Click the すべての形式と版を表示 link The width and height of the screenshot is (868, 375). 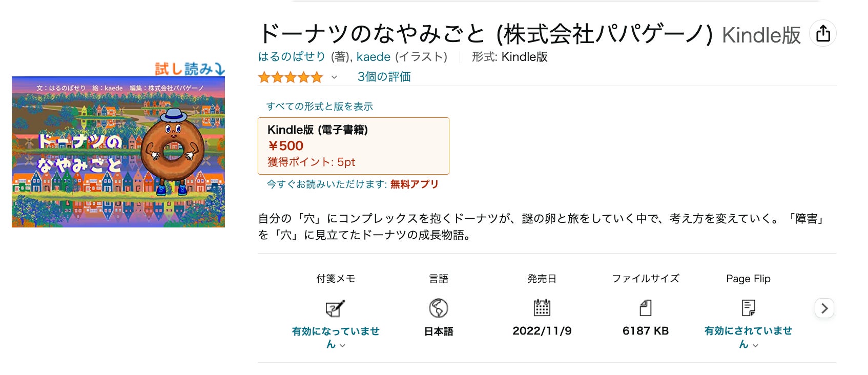click(320, 106)
